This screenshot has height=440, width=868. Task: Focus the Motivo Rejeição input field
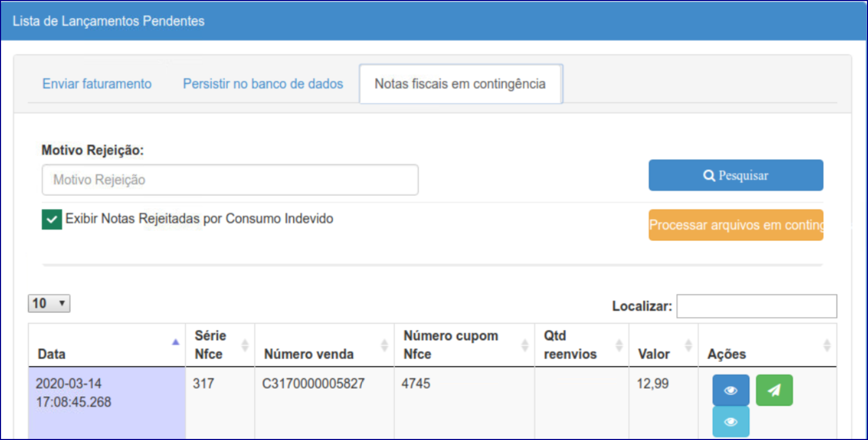[x=230, y=180]
